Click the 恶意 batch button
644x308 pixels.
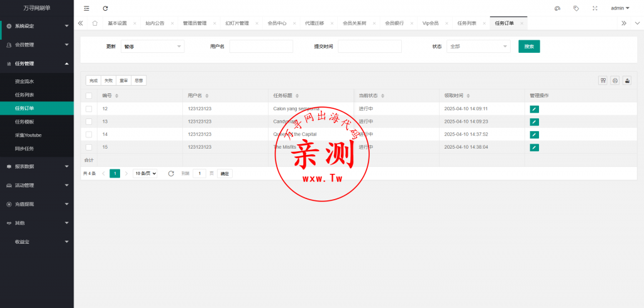[139, 81]
